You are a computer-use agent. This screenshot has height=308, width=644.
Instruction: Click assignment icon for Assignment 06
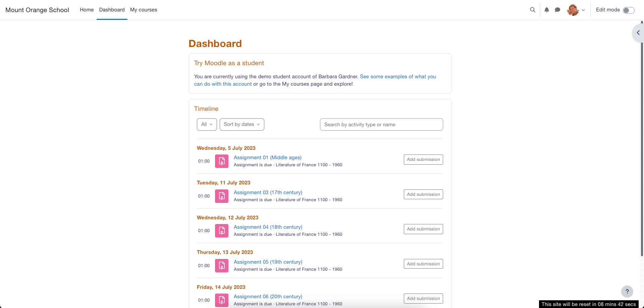pyautogui.click(x=222, y=300)
